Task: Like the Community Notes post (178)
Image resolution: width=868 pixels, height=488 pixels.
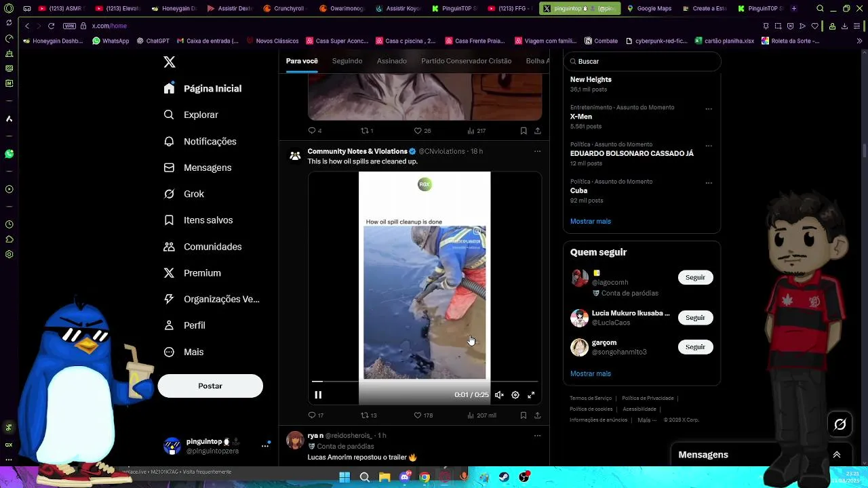Action: tap(423, 415)
